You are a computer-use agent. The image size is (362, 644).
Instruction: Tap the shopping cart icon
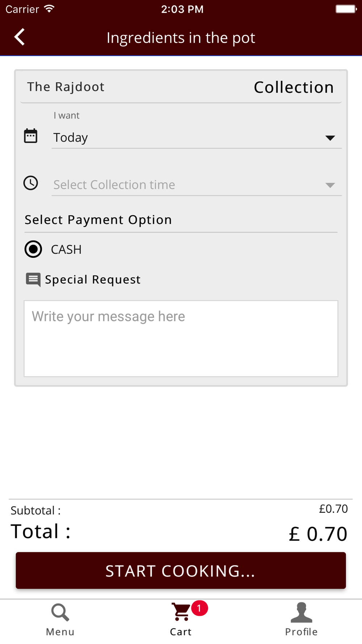[181, 612]
